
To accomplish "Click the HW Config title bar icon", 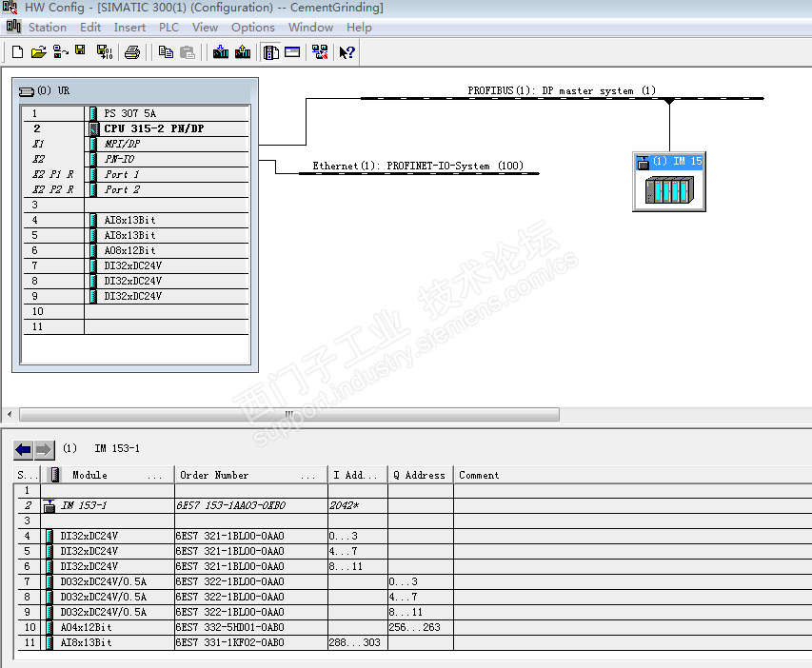I will point(10,8).
